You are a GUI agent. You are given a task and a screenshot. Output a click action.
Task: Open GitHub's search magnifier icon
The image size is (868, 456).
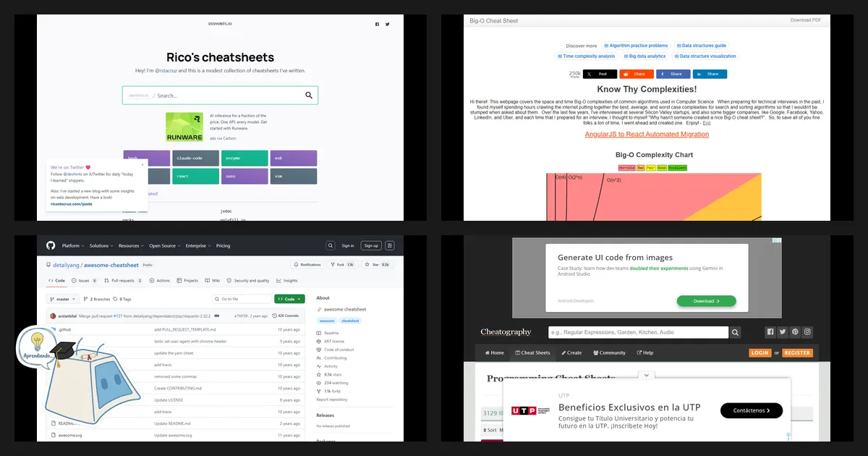pyautogui.click(x=331, y=245)
